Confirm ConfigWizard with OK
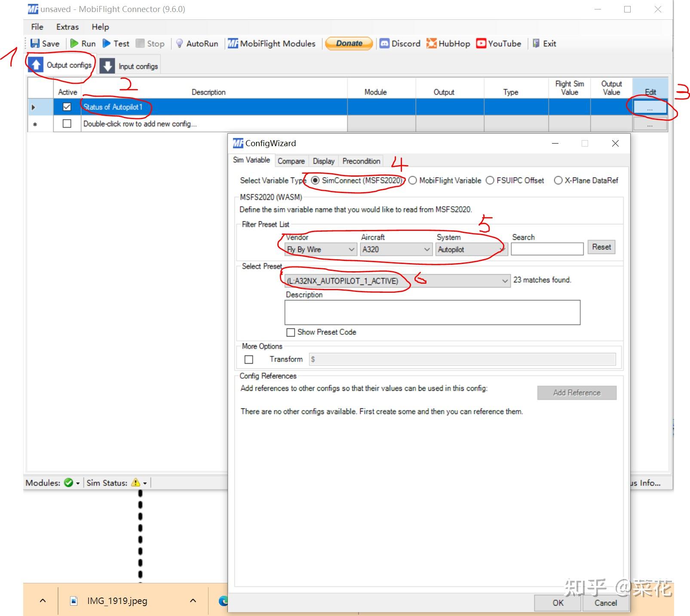 (558, 603)
